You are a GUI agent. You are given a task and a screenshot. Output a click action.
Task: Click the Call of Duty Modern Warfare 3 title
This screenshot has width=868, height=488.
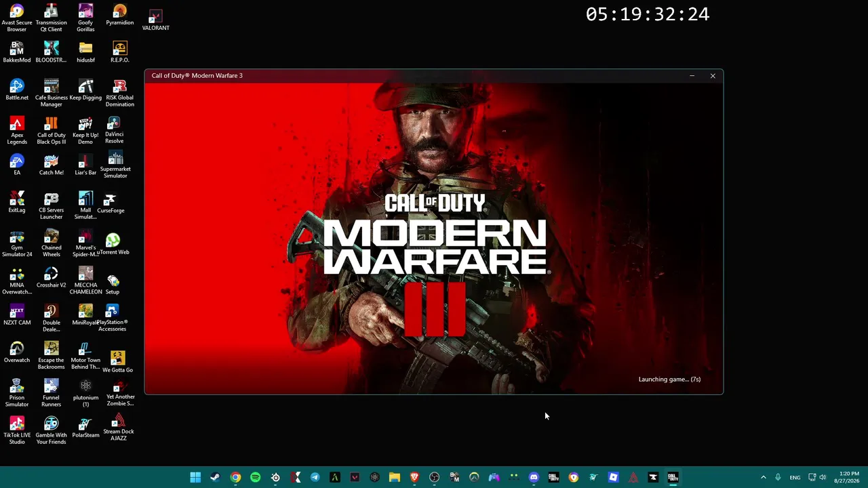pos(197,76)
